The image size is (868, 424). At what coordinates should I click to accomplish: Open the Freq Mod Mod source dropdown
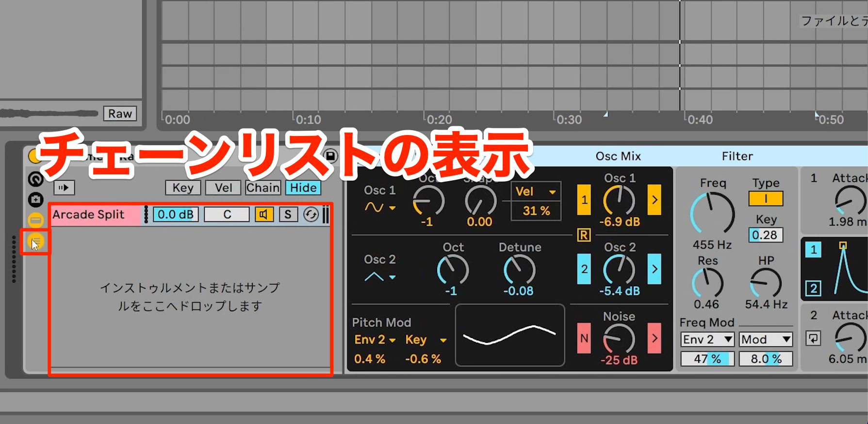coord(766,339)
